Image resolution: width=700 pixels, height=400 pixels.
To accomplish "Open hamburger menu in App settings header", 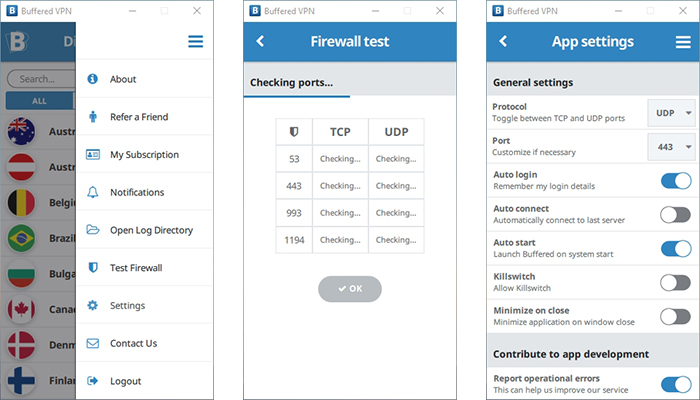I will tap(683, 42).
